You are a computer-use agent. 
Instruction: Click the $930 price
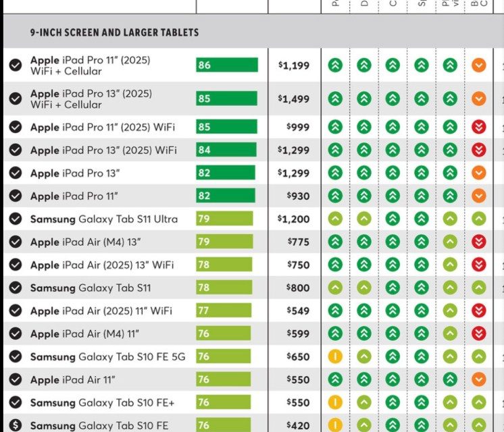tap(298, 196)
